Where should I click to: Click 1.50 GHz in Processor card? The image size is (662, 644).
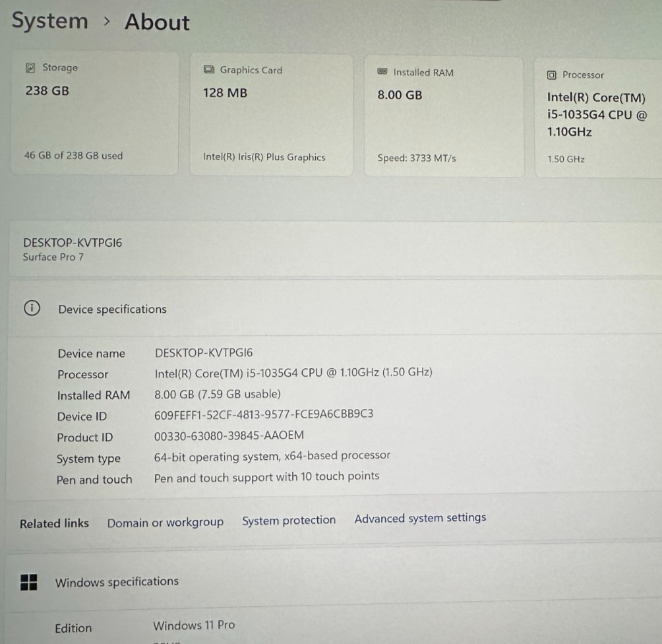coord(566,159)
